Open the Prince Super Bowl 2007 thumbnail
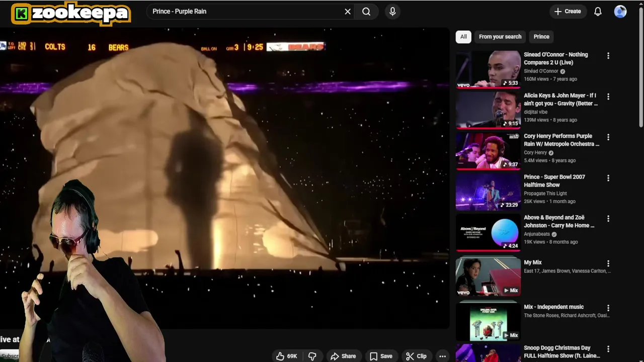 [488, 191]
